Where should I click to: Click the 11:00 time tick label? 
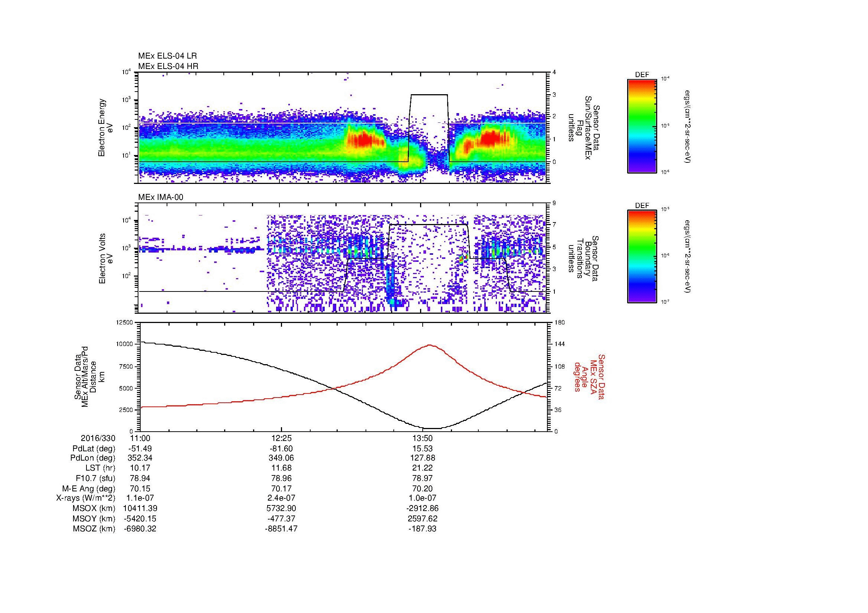click(140, 438)
